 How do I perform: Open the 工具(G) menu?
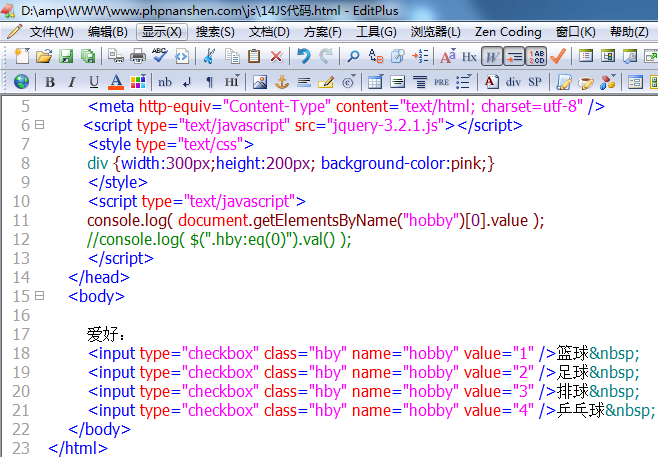(x=376, y=32)
